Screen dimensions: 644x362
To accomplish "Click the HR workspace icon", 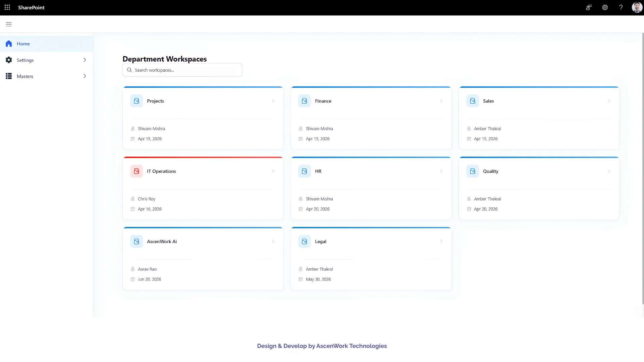I will pyautogui.click(x=305, y=171).
